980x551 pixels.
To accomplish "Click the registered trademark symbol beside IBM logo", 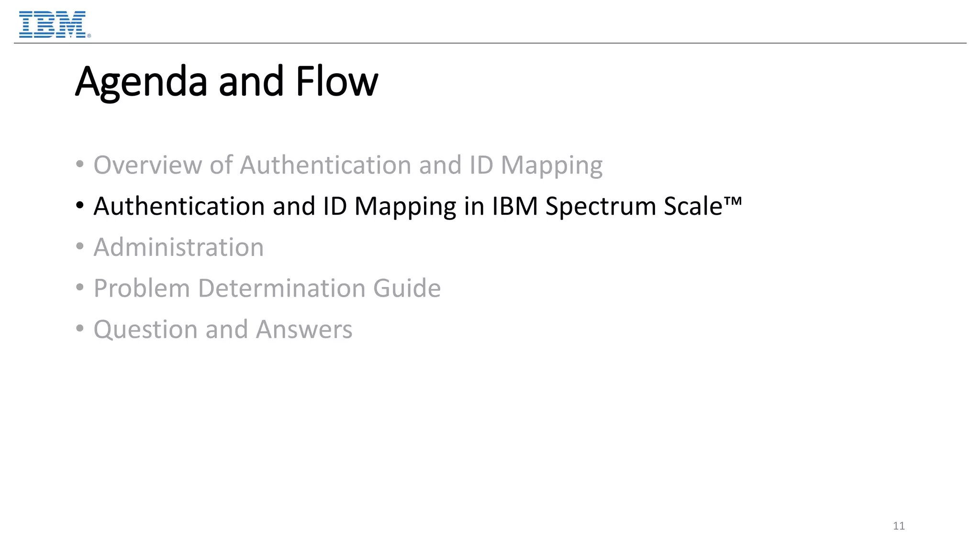I will [89, 35].
